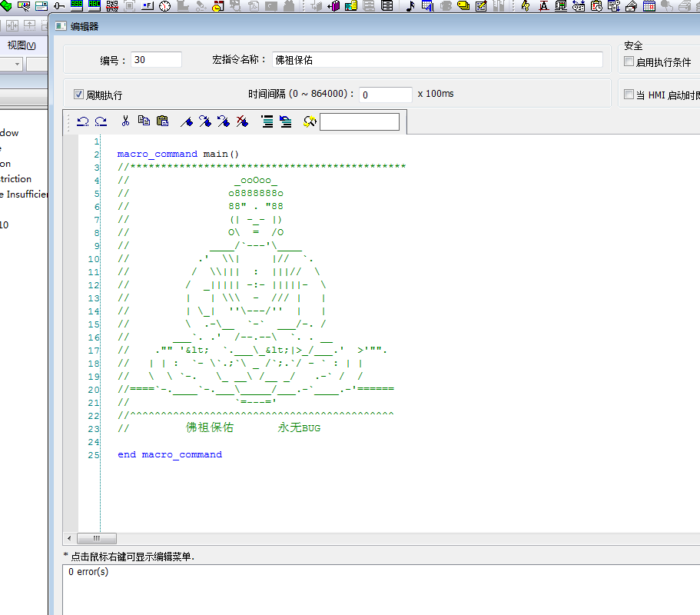Toggle a bookmark with the first flag icon
700x615 pixels.
(187, 121)
